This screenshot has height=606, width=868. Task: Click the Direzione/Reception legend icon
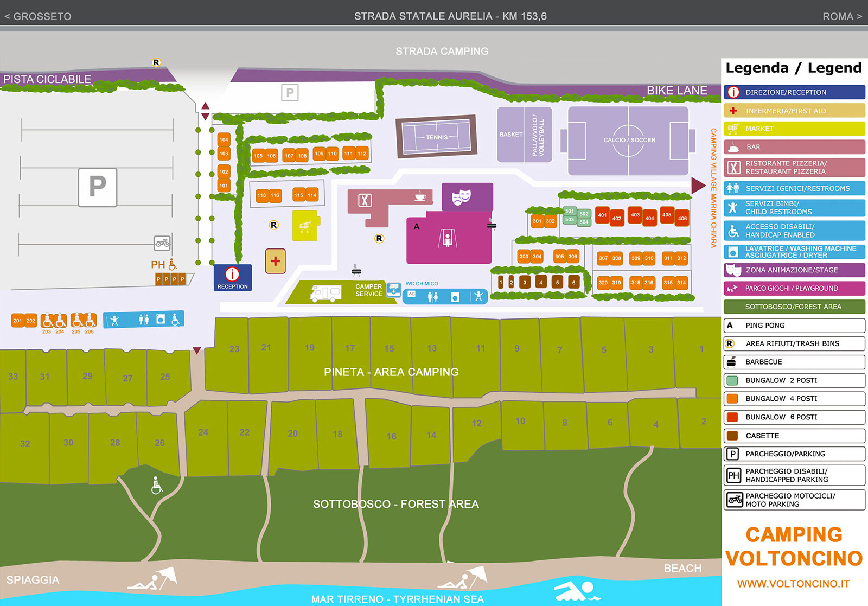coord(733,92)
